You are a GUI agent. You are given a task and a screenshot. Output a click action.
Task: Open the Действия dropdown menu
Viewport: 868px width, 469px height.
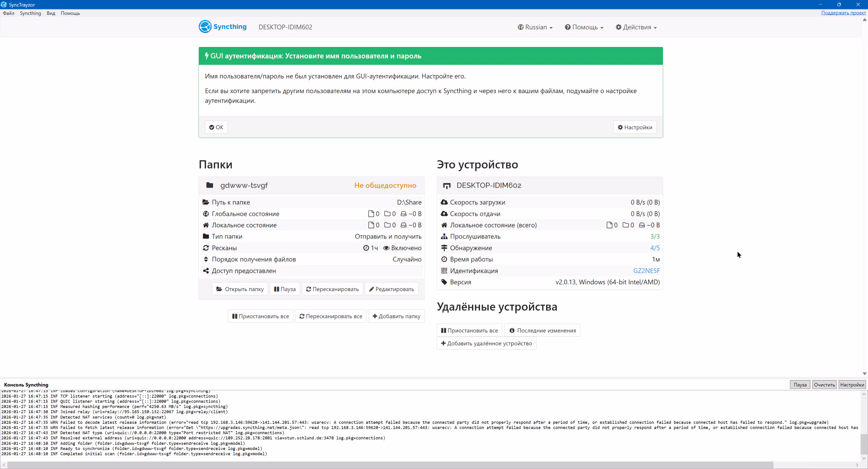coord(636,27)
